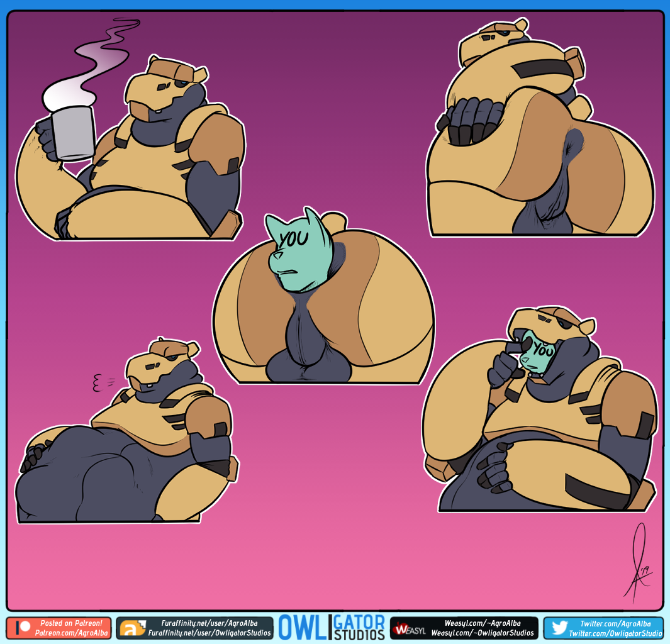Click the Patreon logo icon
670x644 pixels.
coord(23,628)
